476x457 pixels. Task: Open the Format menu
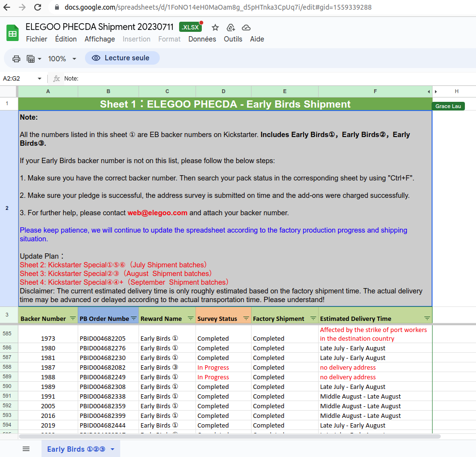[x=169, y=39]
